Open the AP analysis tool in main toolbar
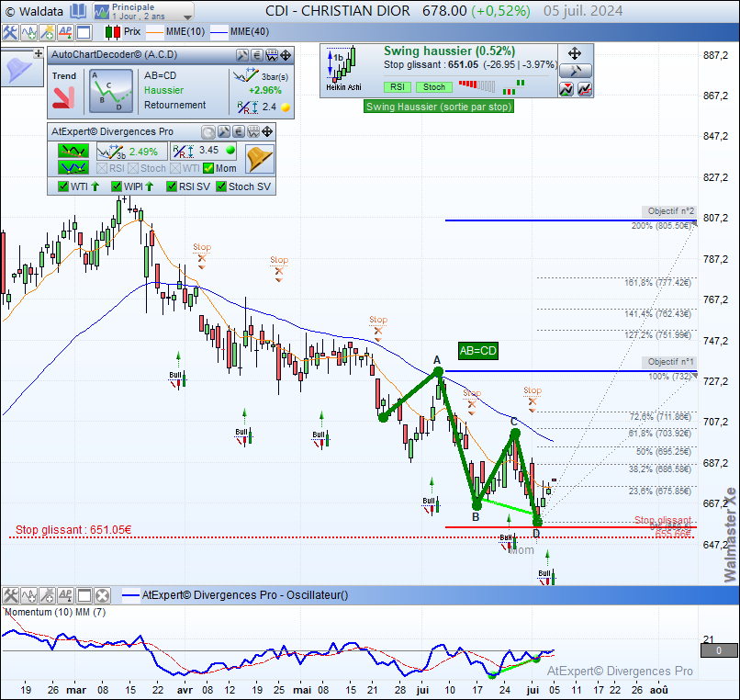Viewport: 740px width, 700px height. pyautogui.click(x=65, y=32)
